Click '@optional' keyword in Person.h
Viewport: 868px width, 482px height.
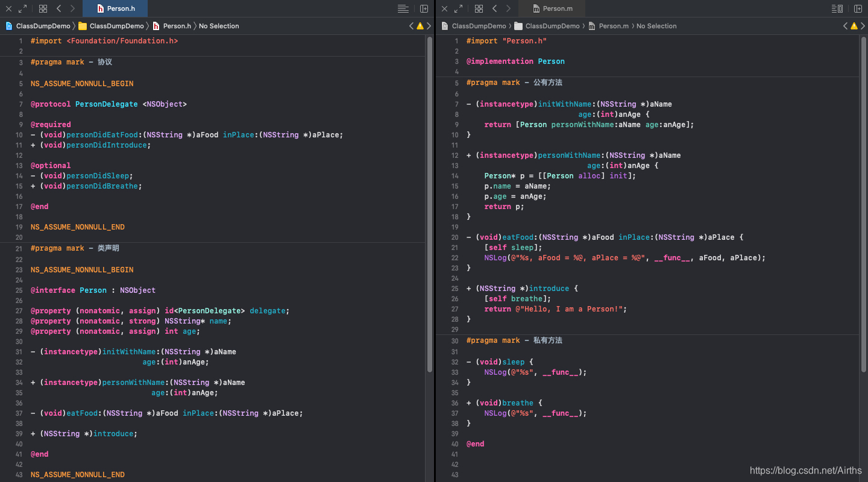pos(51,166)
